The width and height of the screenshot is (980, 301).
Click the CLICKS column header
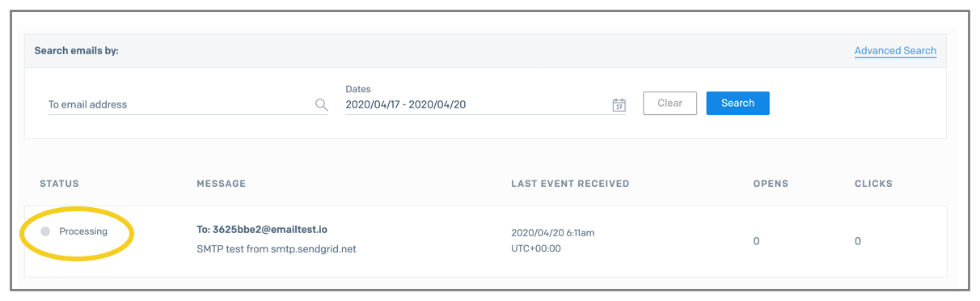[x=873, y=184]
